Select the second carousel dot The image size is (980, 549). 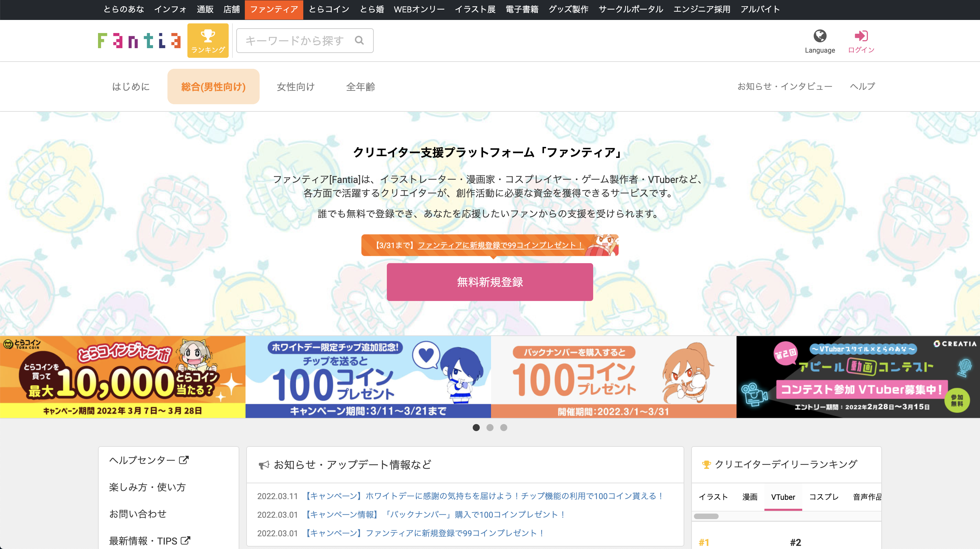[x=490, y=428]
